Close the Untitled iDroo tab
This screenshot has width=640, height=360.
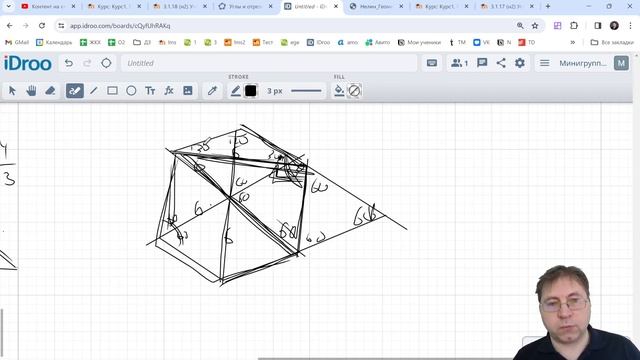tap(336, 7)
